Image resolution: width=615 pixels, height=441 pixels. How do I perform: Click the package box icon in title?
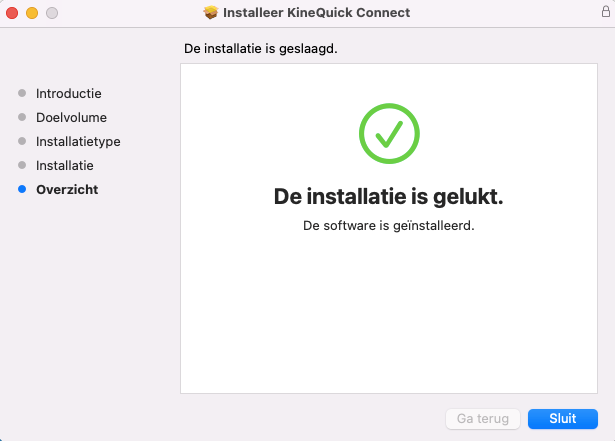(x=211, y=13)
